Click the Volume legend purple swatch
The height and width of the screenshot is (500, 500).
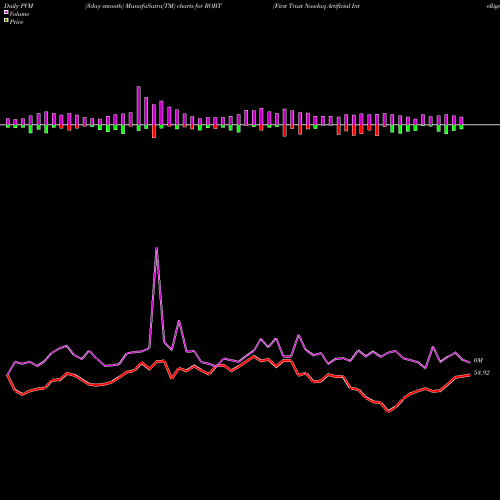[6, 13]
